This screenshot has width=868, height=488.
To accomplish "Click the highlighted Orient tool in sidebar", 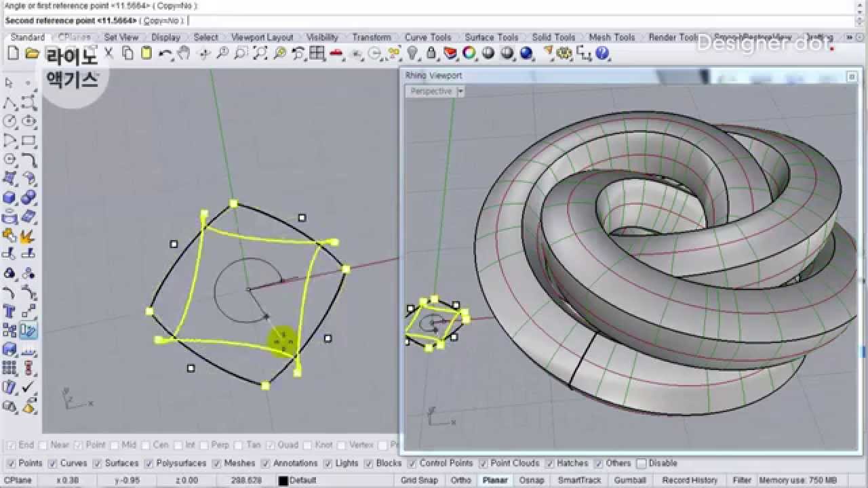I will 28,331.
